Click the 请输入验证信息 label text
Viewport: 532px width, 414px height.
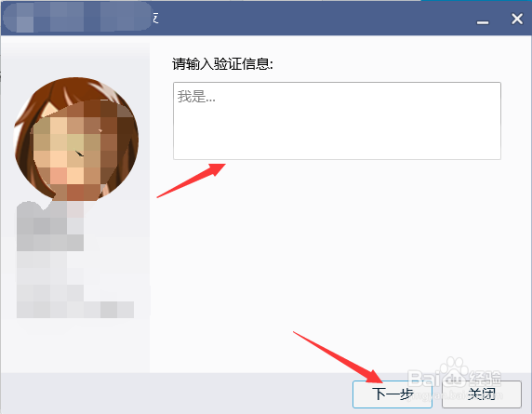222,64
